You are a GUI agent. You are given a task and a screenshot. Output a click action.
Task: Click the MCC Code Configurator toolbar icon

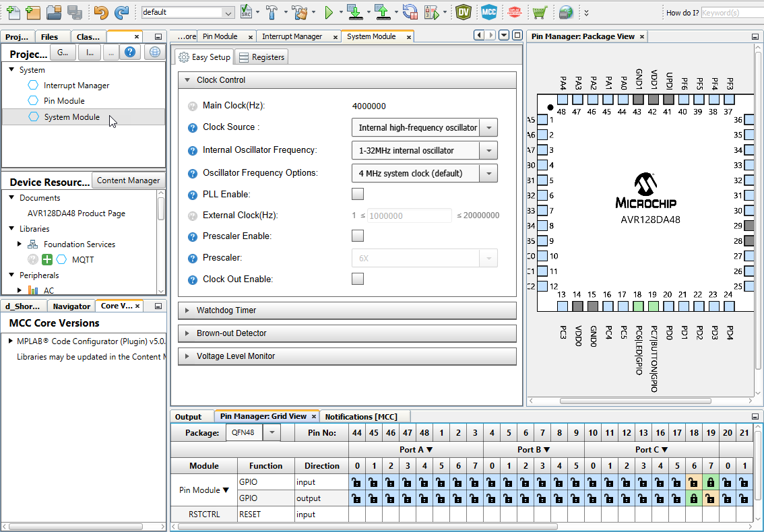tap(488, 12)
